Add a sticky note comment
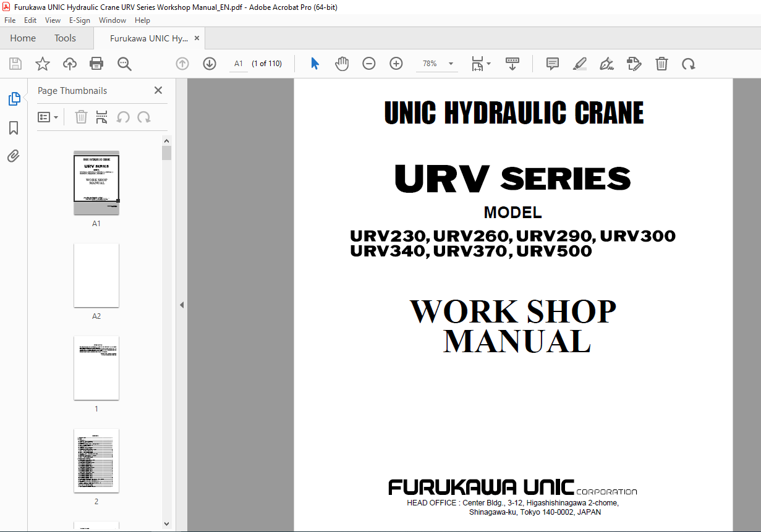Screen dimensions: 761x532 coord(553,64)
